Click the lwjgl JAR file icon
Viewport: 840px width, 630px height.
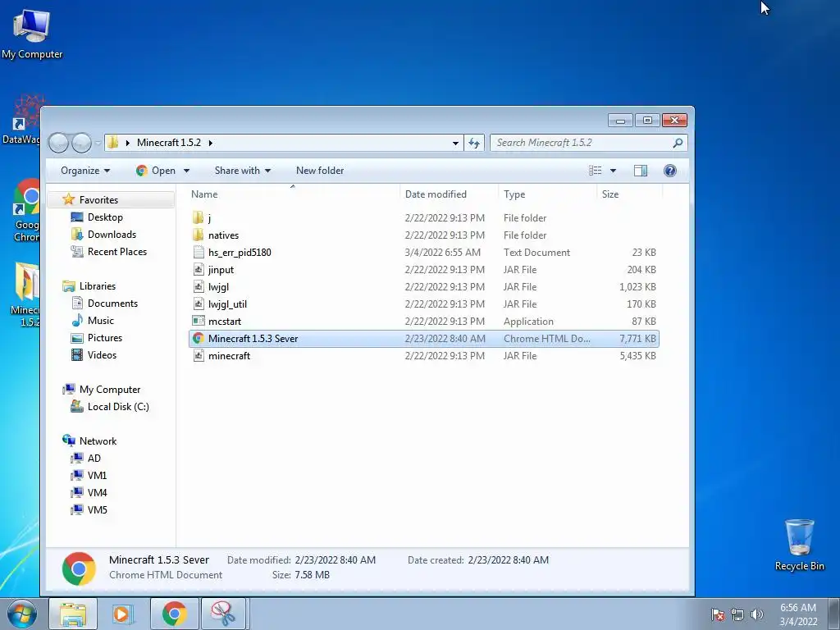[x=199, y=286]
